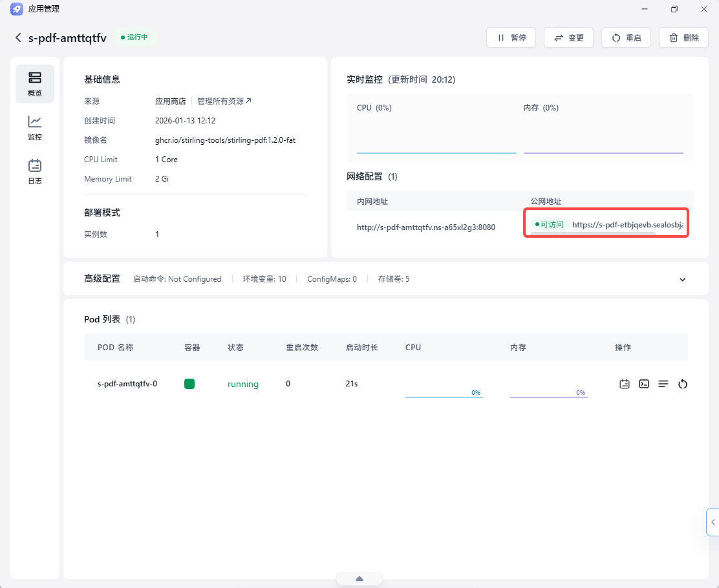
Task: Click the pod CPU 0% usage bar
Action: 444,394
